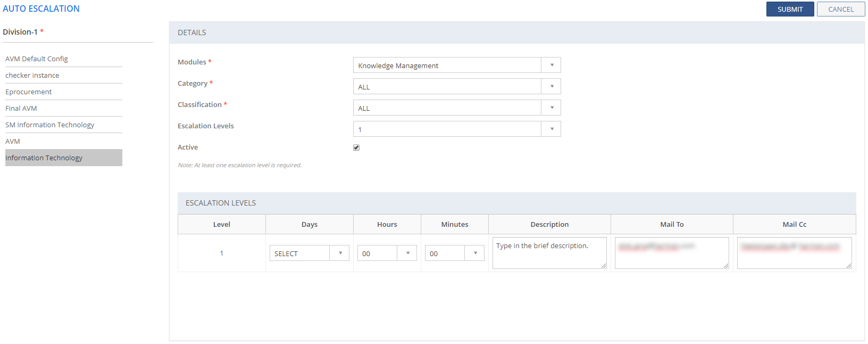Open the Days SELECT dropdown
The width and height of the screenshot is (868, 344).
309,253
